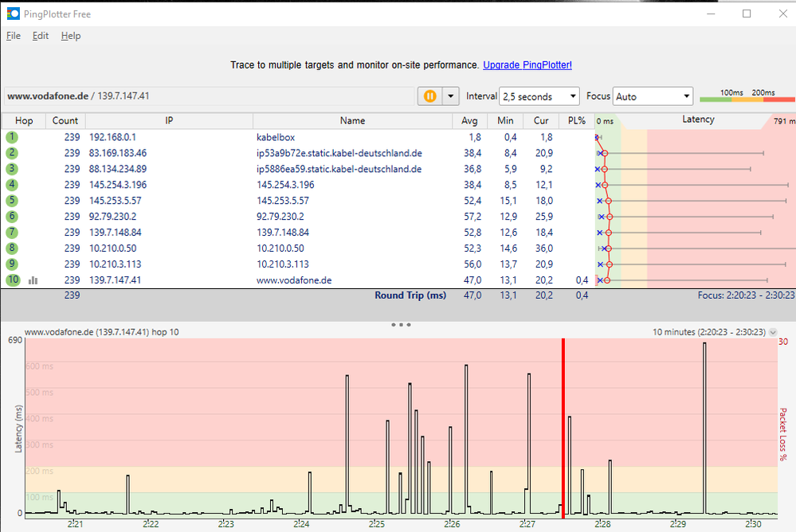Click the hop 10 packet loss value 0,4
Screen dimensions: 796x532
tap(582, 280)
